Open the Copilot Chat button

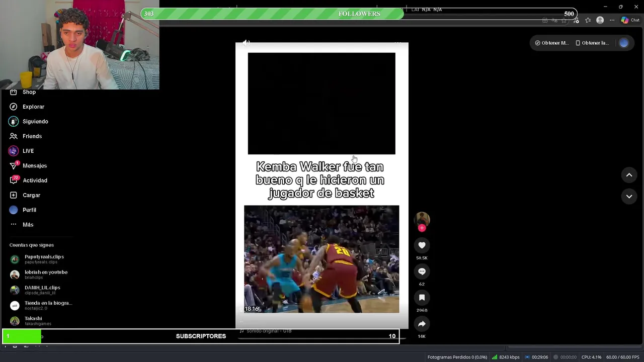630,20
